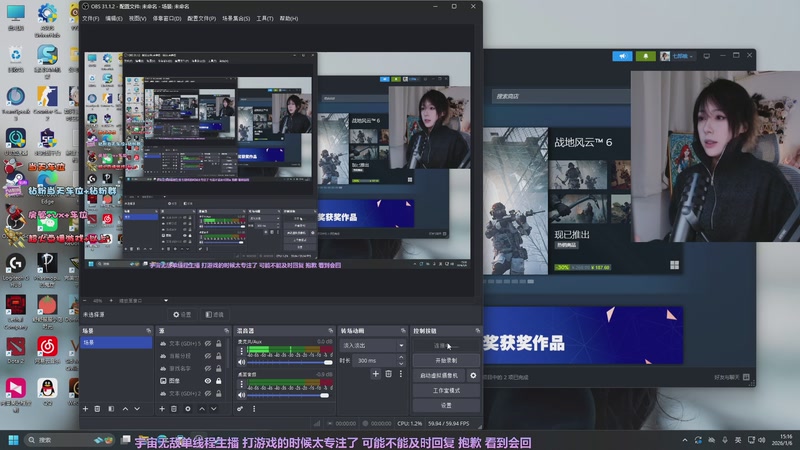Pop out the Scene Transitions dock panel

click(x=403, y=331)
